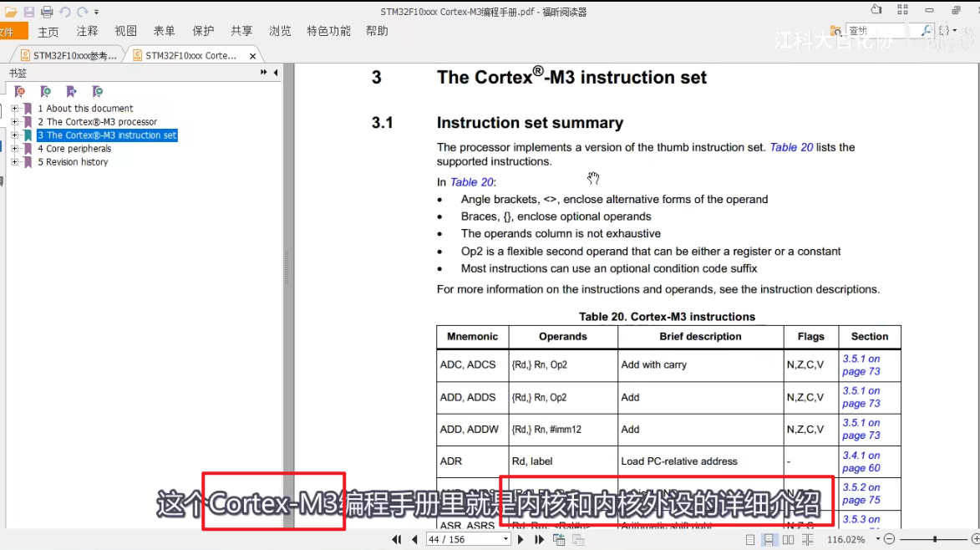Switch to the STM32F10xxx参考 document tab
This screenshot has width=980, height=550.
coord(69,56)
